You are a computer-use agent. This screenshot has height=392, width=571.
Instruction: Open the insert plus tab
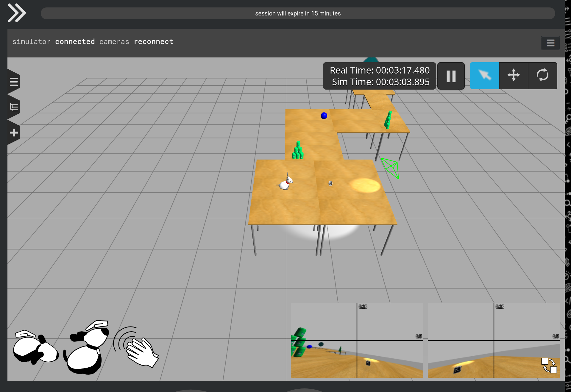coord(14,133)
